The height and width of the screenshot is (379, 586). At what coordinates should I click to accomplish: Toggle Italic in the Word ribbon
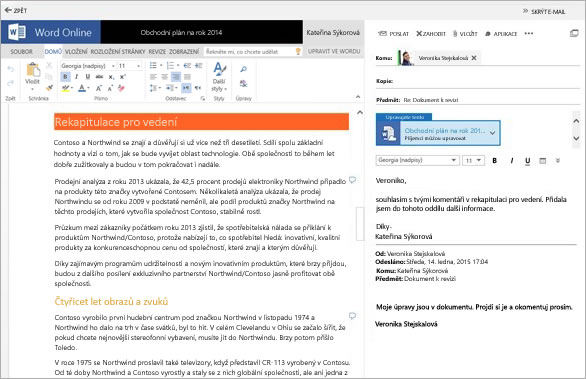pos(76,77)
